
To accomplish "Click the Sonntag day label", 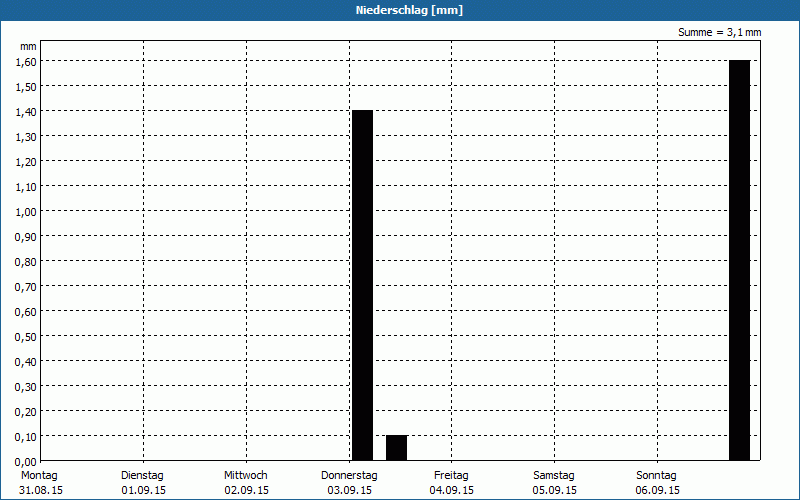I will coord(657,475).
